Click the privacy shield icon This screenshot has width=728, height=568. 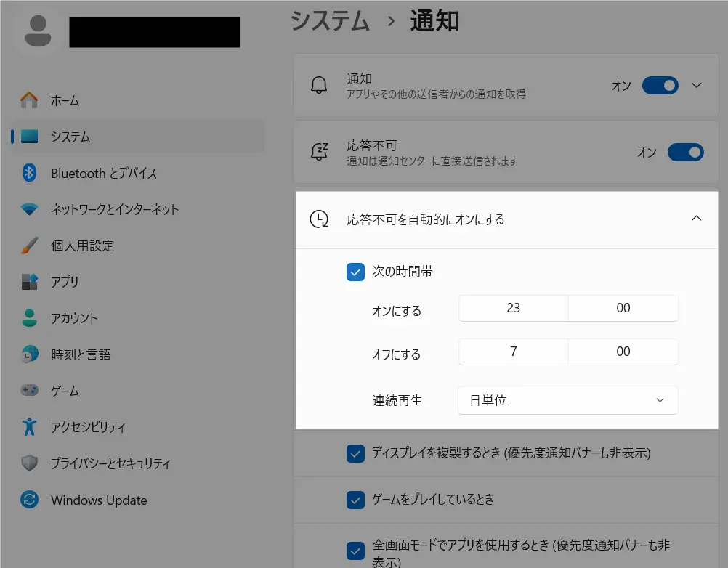click(x=29, y=463)
